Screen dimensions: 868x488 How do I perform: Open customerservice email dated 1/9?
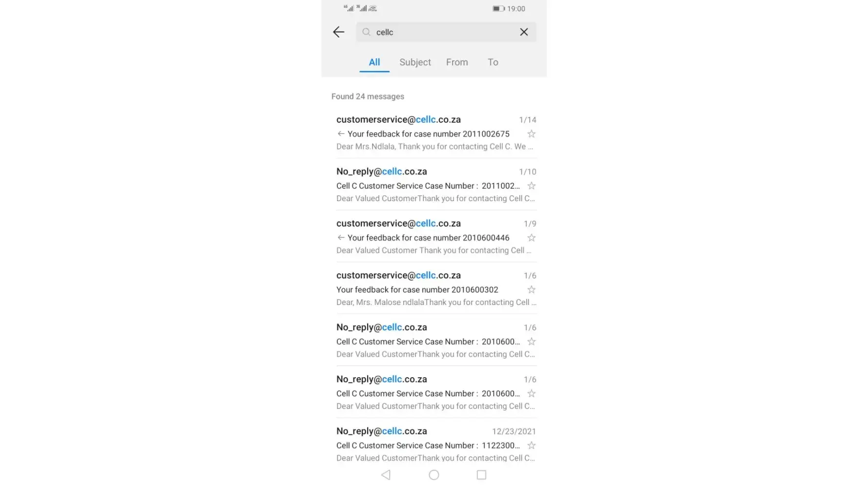point(436,237)
